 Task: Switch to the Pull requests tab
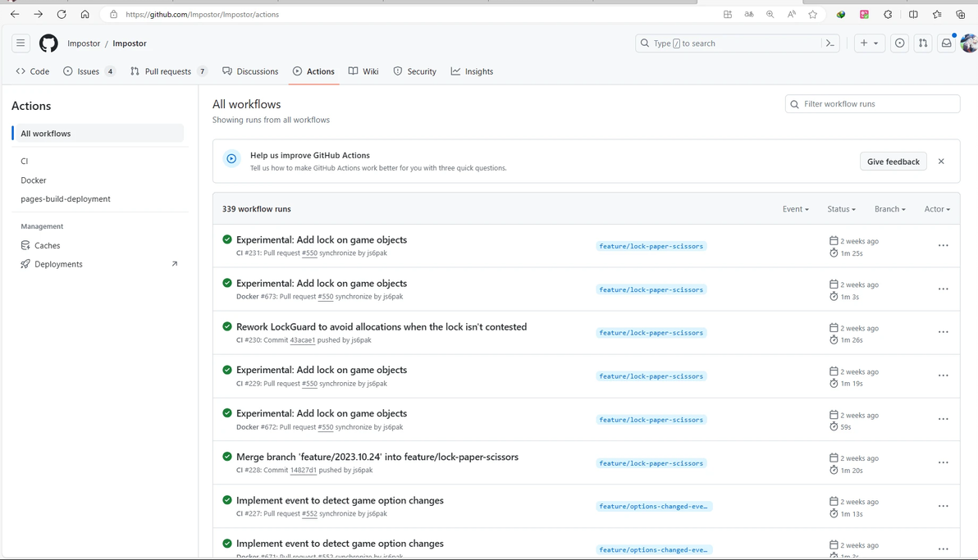tap(167, 71)
